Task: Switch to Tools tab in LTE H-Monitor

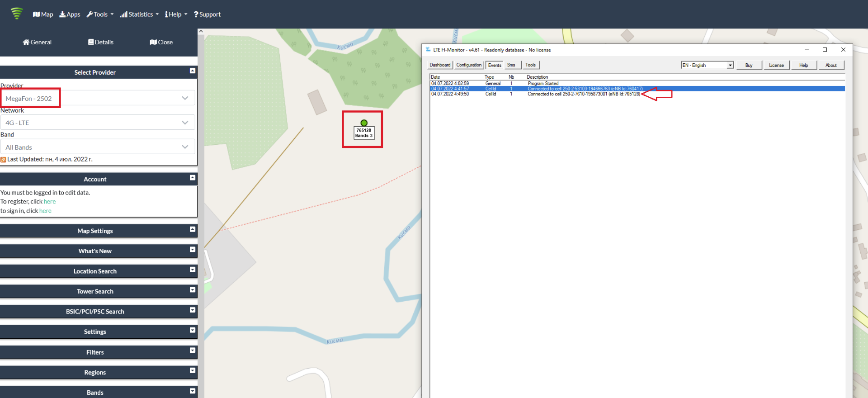Action: [x=531, y=65]
